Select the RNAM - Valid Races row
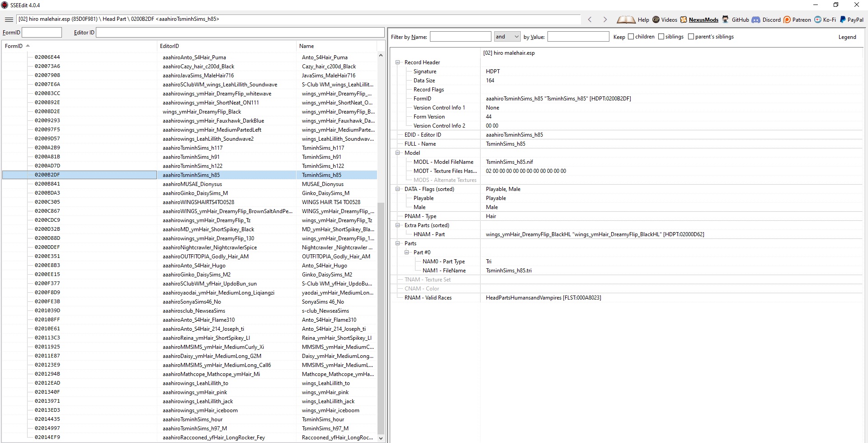Image resolution: width=868 pixels, height=443 pixels. click(627, 298)
